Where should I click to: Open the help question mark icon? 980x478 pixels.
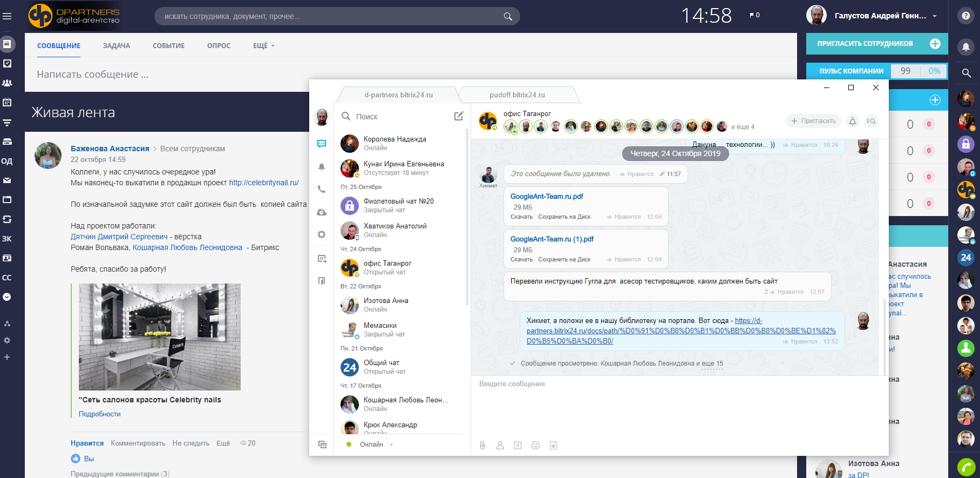pyautogui.click(x=966, y=16)
